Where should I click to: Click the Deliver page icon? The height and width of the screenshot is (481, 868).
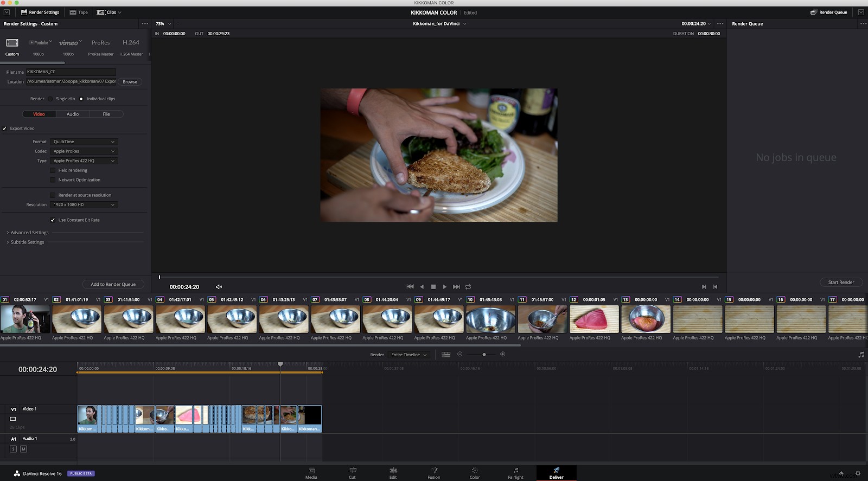(x=556, y=470)
